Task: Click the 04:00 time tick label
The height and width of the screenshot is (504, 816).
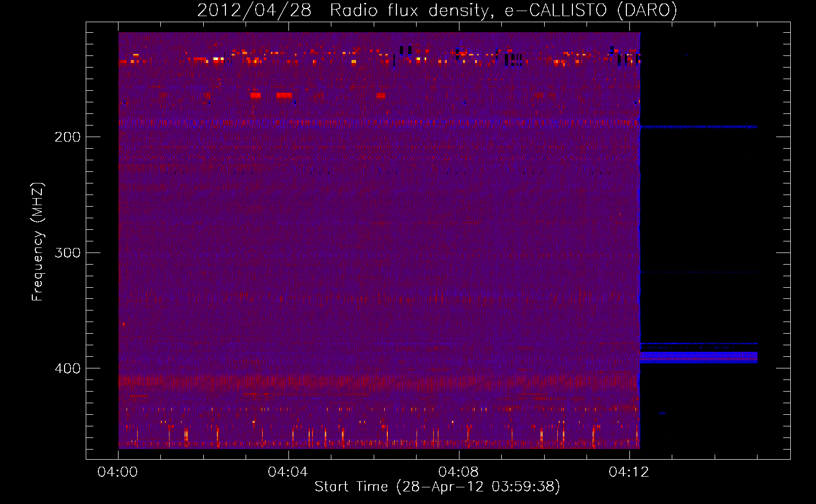Action: (x=118, y=472)
